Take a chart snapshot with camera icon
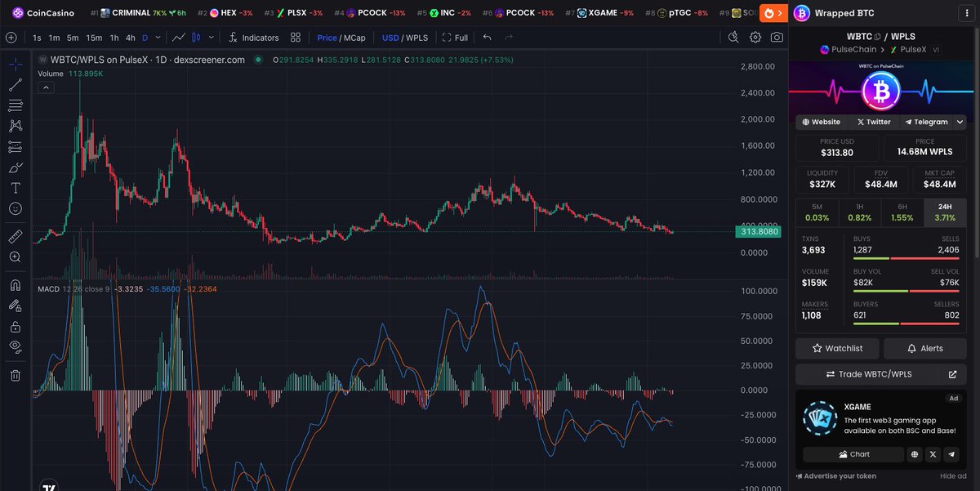Image resolution: width=980 pixels, height=491 pixels. point(777,38)
